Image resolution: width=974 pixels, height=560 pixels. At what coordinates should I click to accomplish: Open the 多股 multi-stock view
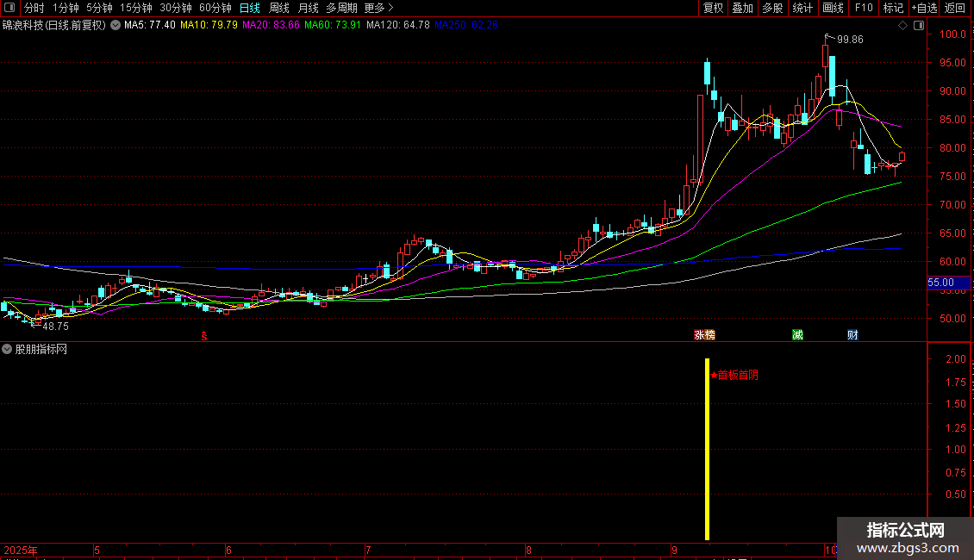[772, 8]
